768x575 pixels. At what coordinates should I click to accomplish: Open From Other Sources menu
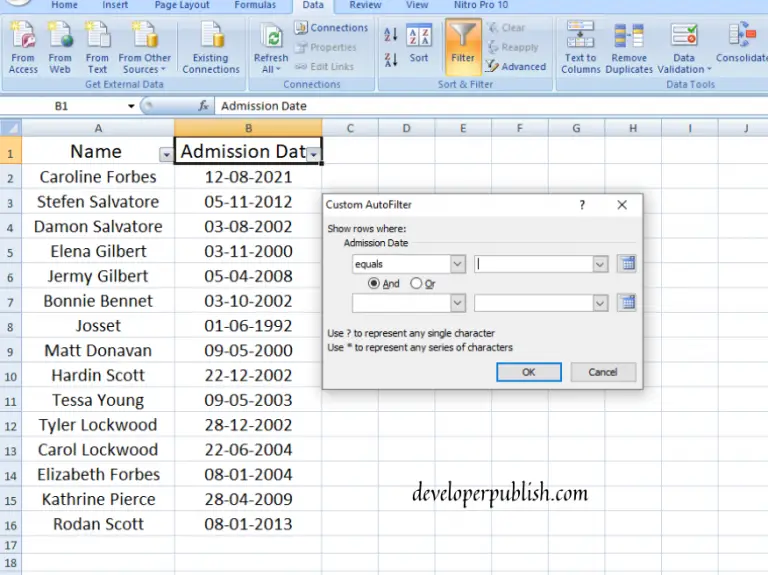144,48
